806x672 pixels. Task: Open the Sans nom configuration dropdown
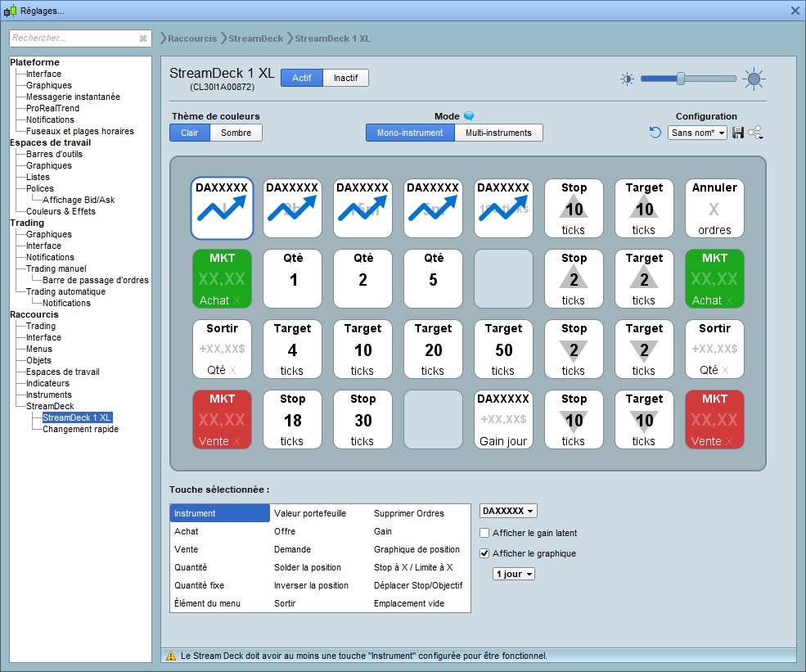697,133
